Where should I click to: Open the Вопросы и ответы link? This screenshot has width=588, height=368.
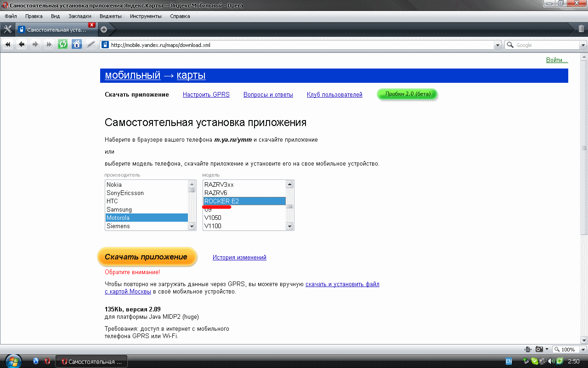click(268, 94)
